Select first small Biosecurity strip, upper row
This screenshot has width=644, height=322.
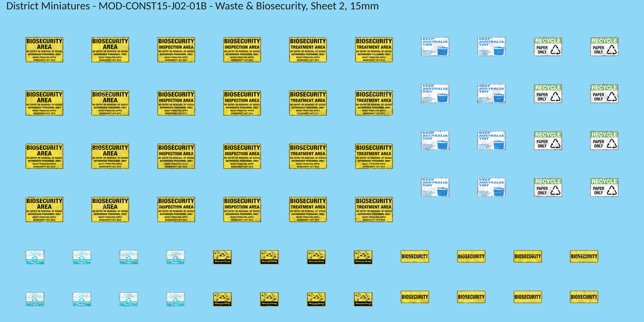coord(415,257)
